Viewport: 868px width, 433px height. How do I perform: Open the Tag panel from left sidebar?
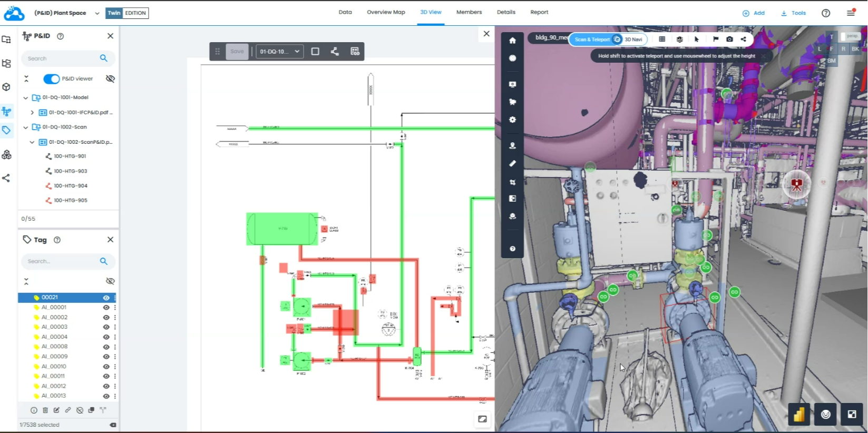click(x=6, y=130)
